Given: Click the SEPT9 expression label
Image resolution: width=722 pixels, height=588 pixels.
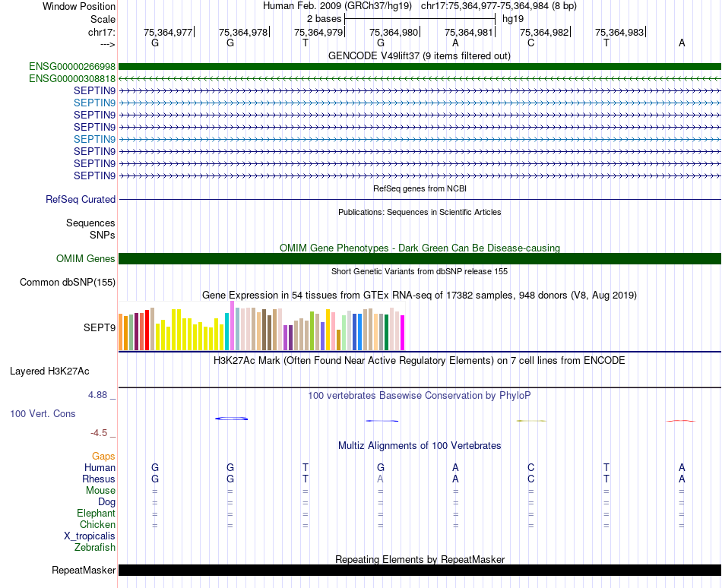Looking at the screenshot, I should pyautogui.click(x=100, y=327).
